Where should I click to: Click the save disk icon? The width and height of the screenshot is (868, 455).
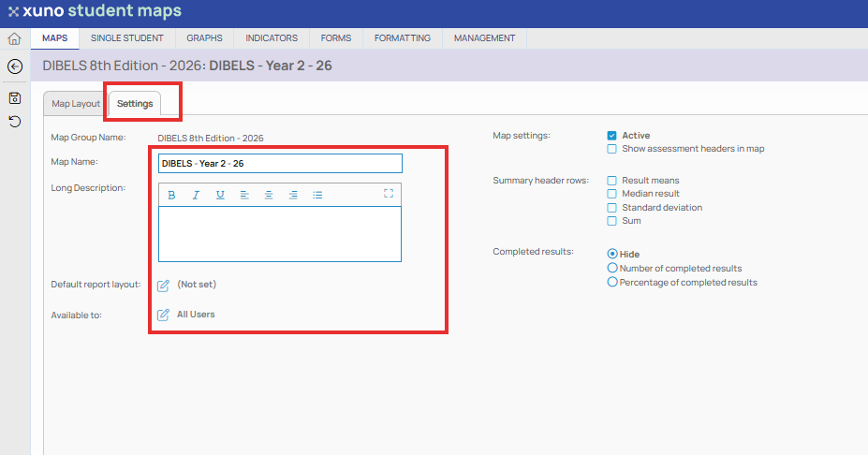[x=15, y=98]
